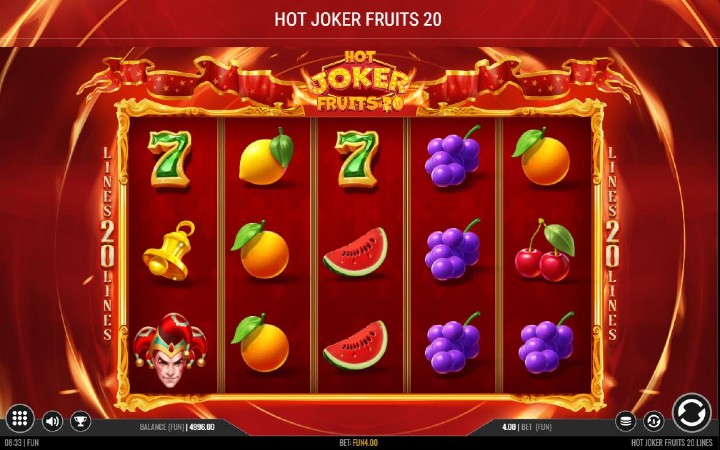
Task: Click the cherries symbol
Action: click(x=545, y=250)
